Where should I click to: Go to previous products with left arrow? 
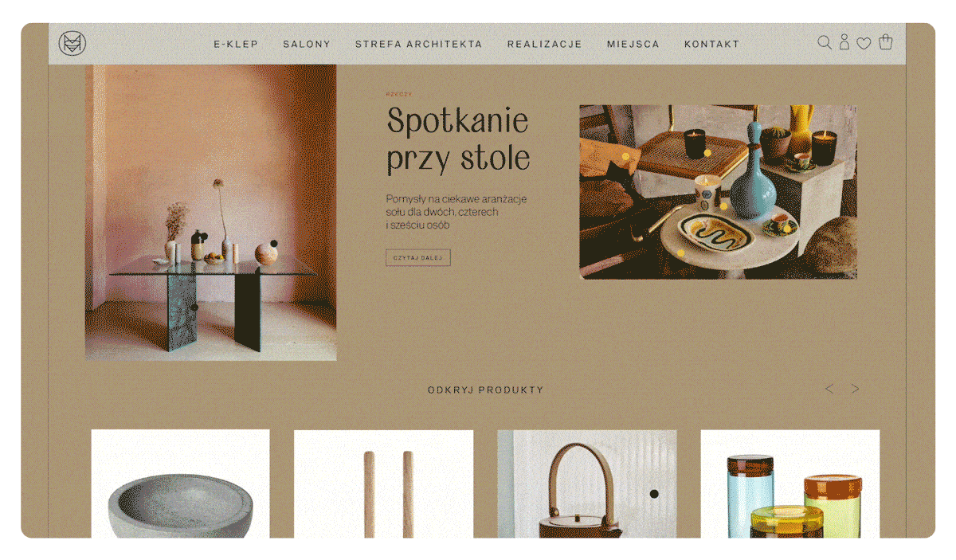click(x=829, y=389)
